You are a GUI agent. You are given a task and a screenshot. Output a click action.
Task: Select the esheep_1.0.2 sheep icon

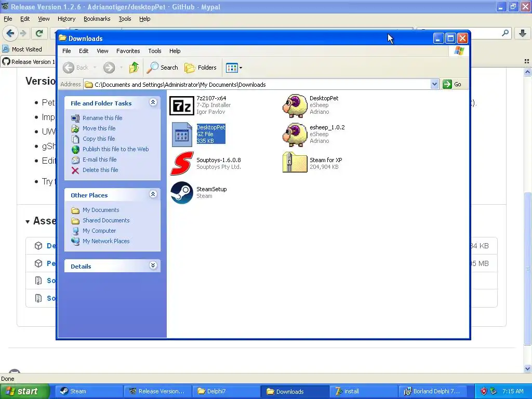[295, 135]
